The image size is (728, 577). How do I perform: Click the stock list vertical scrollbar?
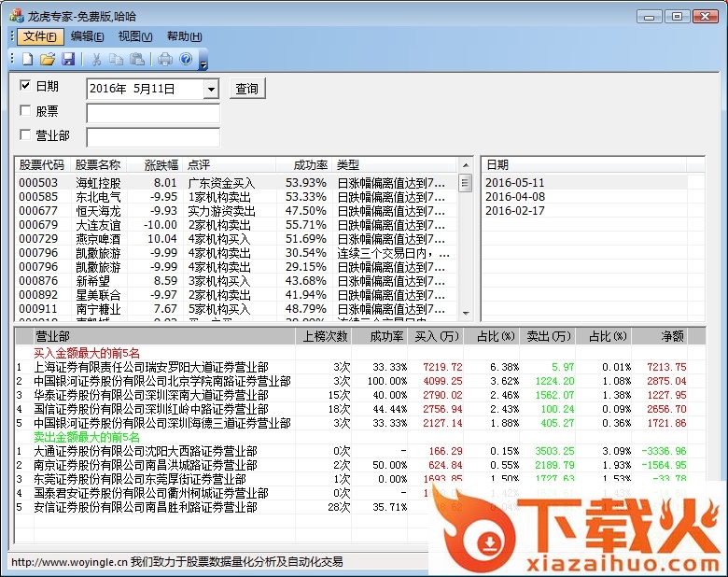(465, 243)
